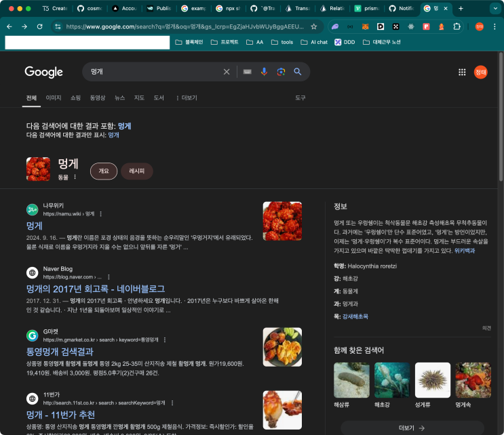The image size is (504, 435).
Task: Select the 개요 chip
Action: point(104,171)
